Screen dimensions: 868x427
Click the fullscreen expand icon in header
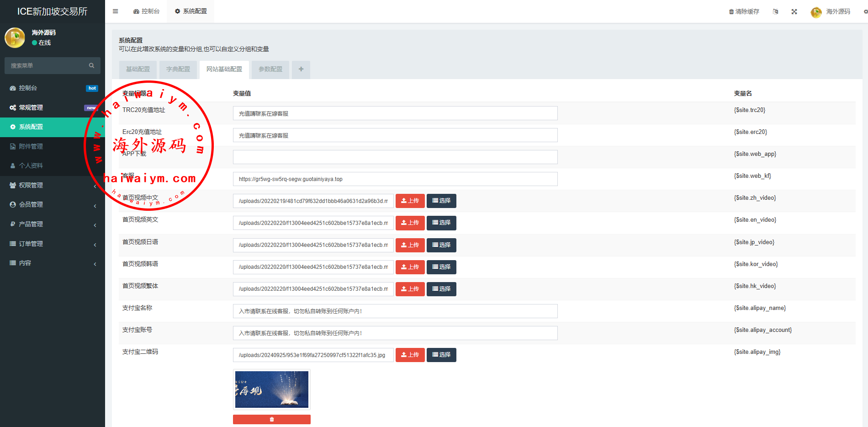pyautogui.click(x=794, y=12)
